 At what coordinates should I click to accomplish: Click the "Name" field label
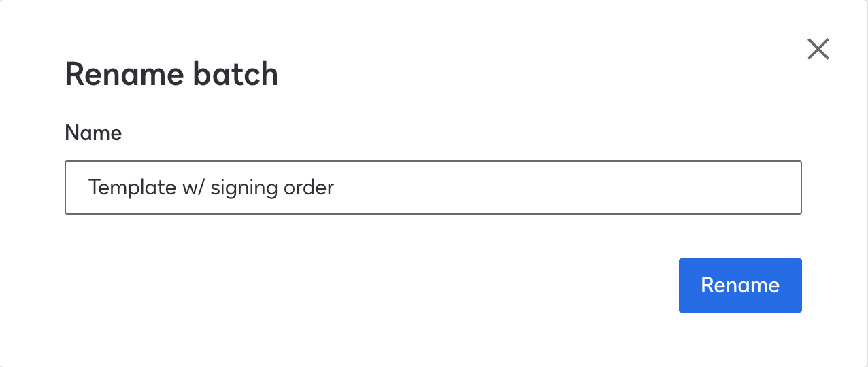pos(93,133)
